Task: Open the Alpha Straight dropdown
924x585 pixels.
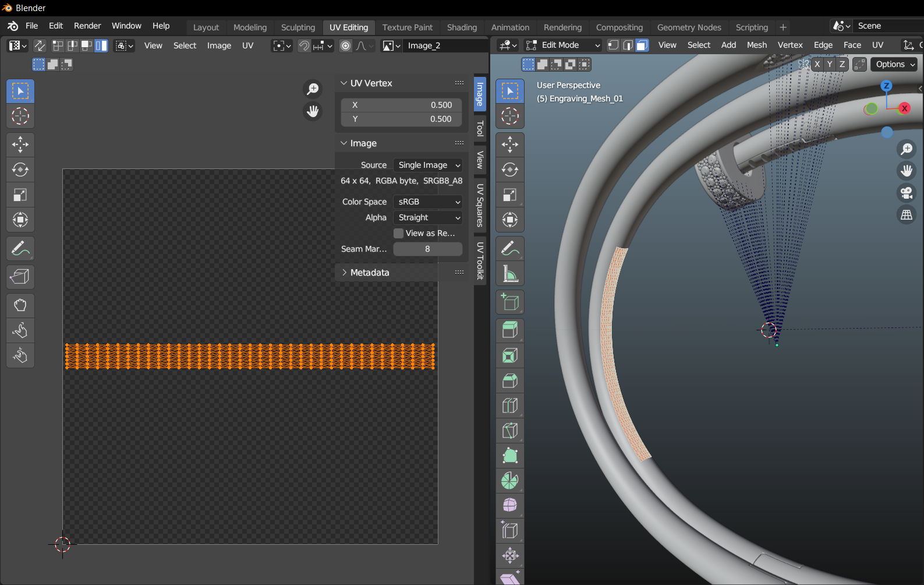Action: [428, 217]
